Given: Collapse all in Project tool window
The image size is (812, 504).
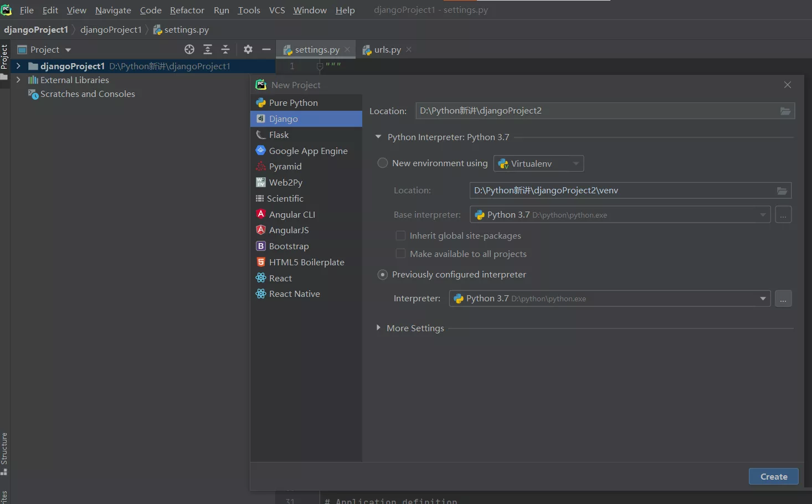Looking at the screenshot, I should point(225,49).
